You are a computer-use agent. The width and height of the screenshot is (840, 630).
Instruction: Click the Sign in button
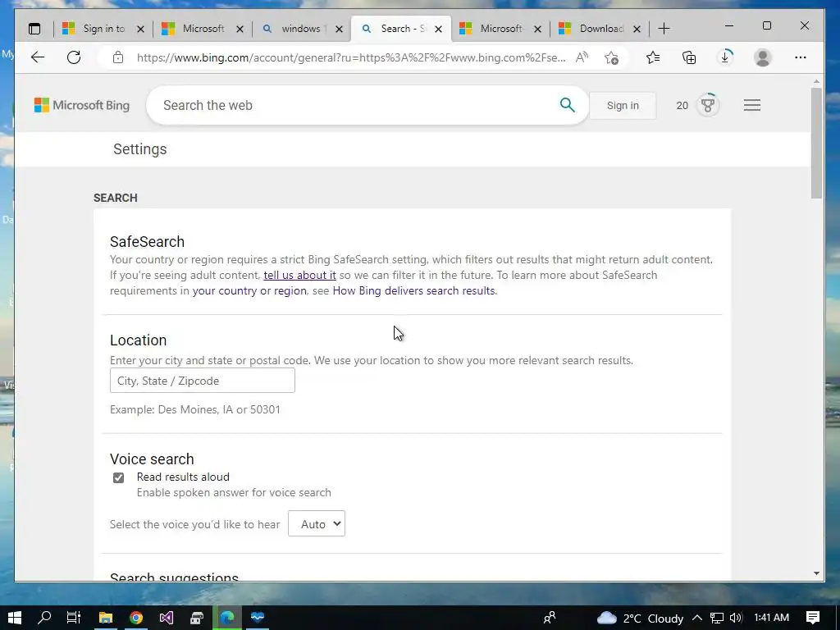[x=623, y=106]
